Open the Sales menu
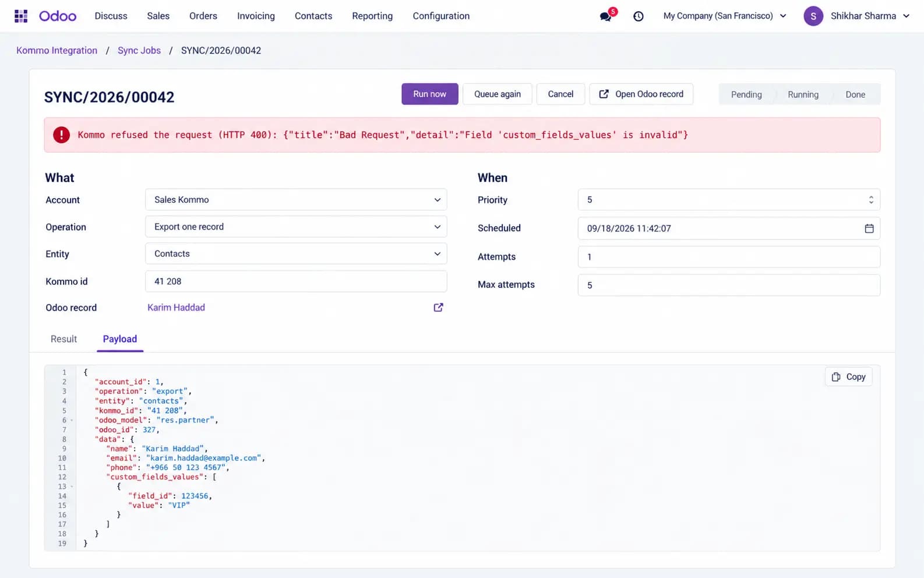 (x=158, y=16)
